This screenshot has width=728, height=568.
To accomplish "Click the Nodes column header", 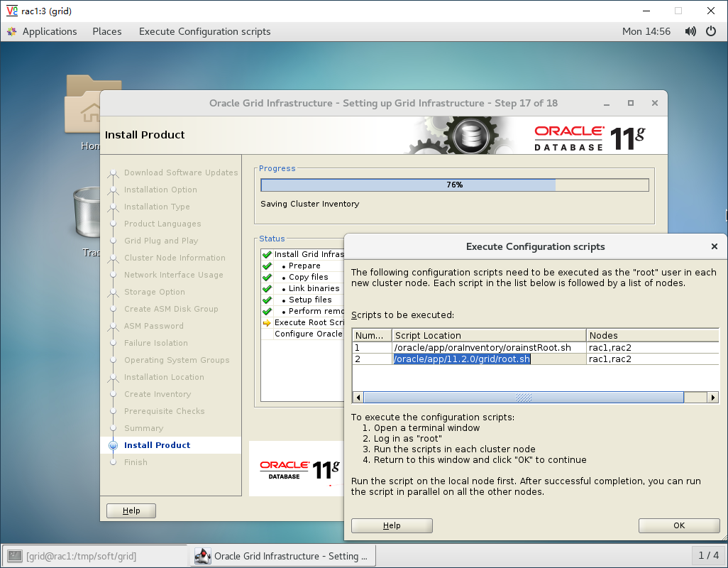I will (x=653, y=335).
